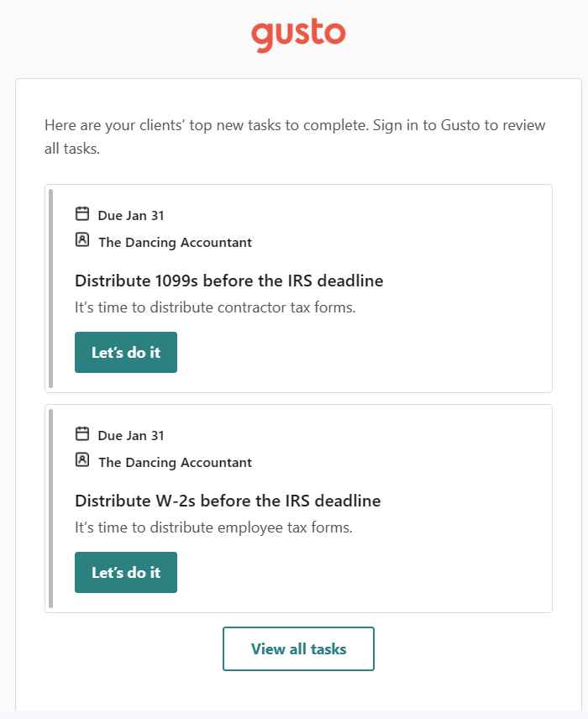Click the calendar icon on the W-2 task card
Viewport: 588px width, 719px height.
pos(82,433)
